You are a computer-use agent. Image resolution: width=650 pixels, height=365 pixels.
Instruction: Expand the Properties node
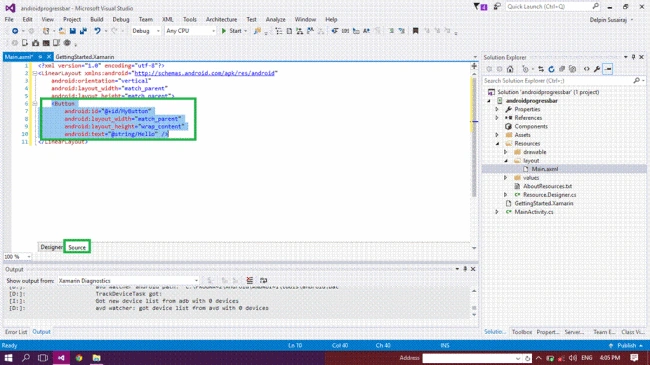point(497,109)
